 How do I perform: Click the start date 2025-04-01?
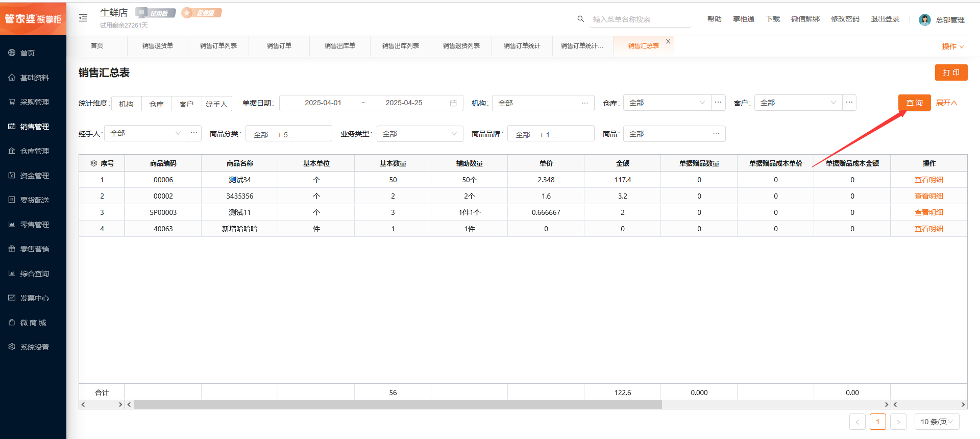323,103
